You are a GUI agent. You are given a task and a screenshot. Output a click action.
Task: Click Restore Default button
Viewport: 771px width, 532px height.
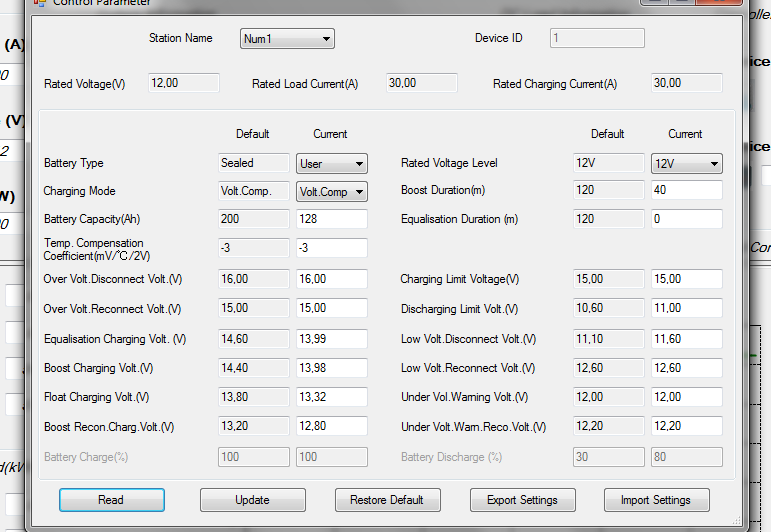pos(387,500)
